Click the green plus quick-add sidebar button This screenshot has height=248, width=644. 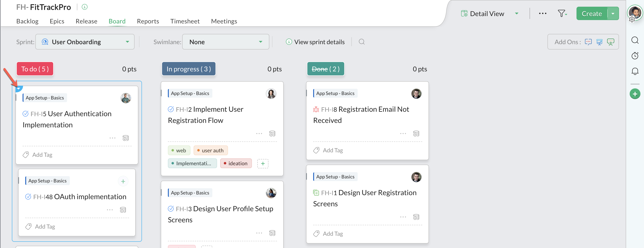click(x=635, y=94)
